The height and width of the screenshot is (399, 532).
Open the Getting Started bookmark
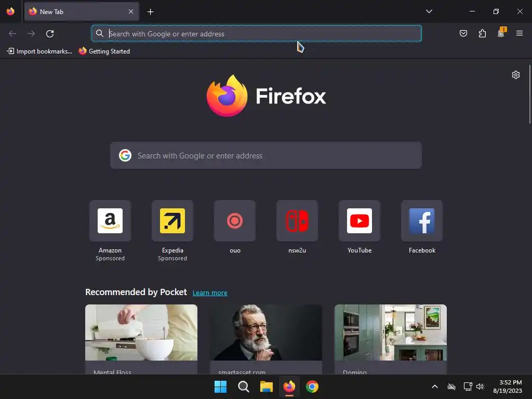click(104, 51)
